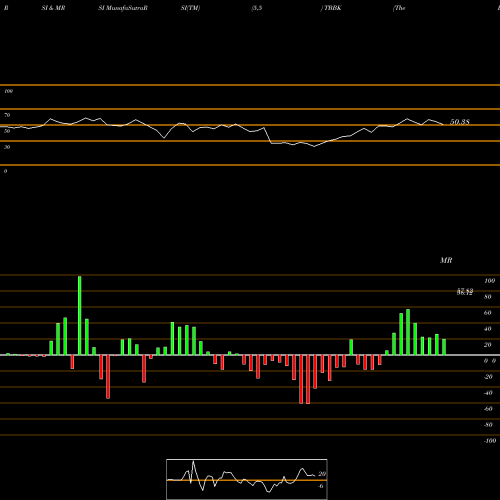
Task: Click the -20 label on the MR axis
Action: click(488, 377)
